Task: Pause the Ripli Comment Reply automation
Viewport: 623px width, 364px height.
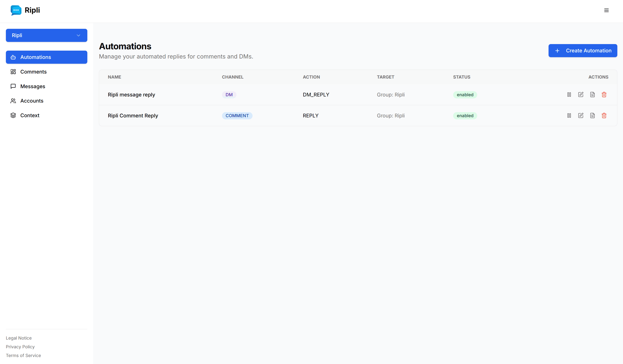Action: 569,115
